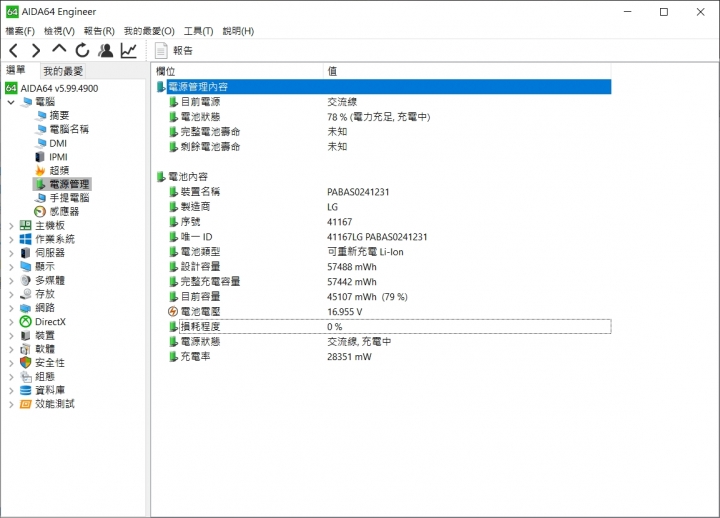The height and width of the screenshot is (518, 720).
Task: Open the line graph toolbar icon
Action: pos(129,50)
